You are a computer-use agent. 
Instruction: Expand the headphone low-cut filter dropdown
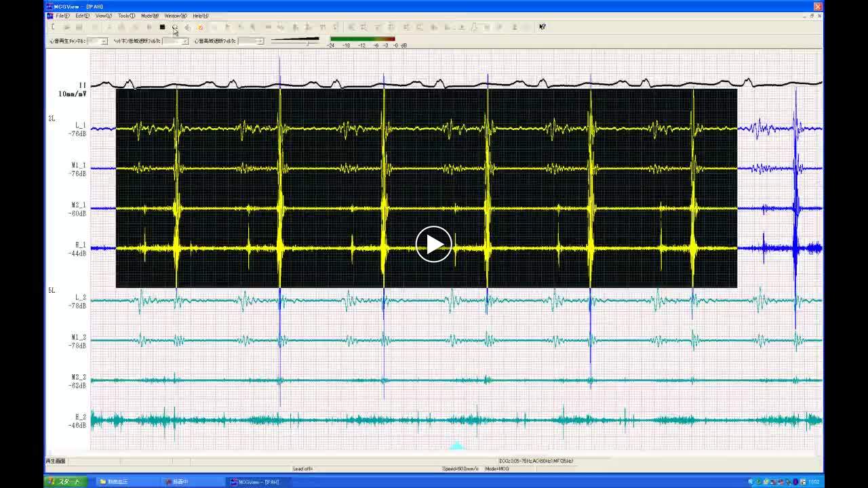click(x=184, y=41)
